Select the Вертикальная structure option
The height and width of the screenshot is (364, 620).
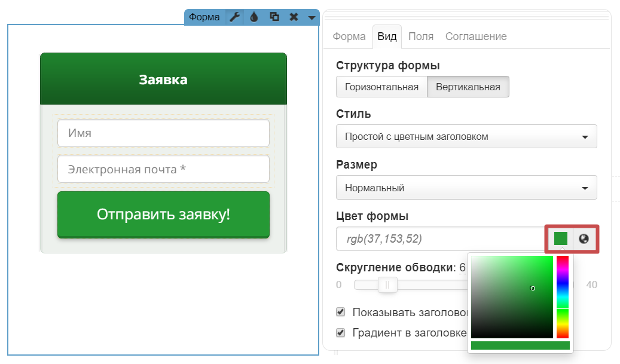(468, 87)
